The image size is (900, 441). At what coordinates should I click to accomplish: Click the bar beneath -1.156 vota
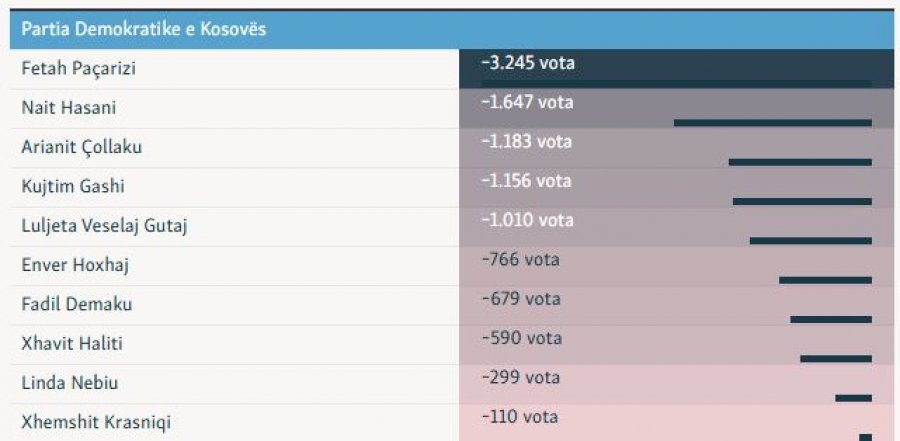[802, 201]
